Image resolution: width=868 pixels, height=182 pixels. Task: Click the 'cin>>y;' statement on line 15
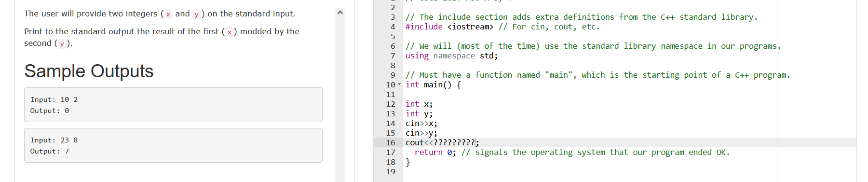point(421,133)
